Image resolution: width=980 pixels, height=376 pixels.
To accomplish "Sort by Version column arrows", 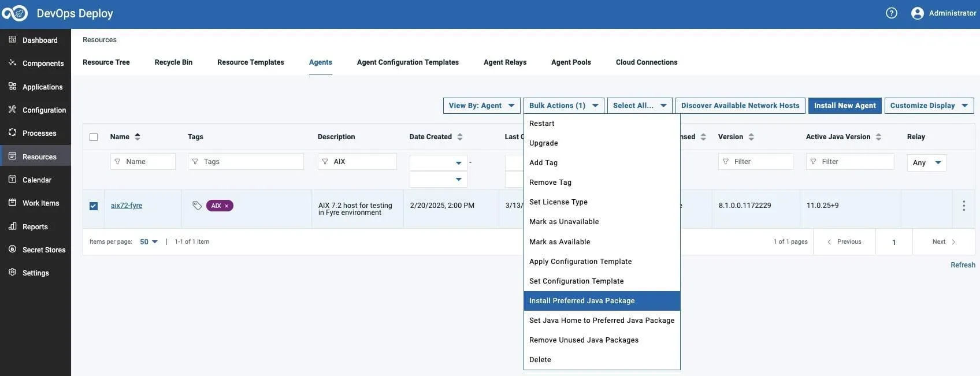I will 751,137.
